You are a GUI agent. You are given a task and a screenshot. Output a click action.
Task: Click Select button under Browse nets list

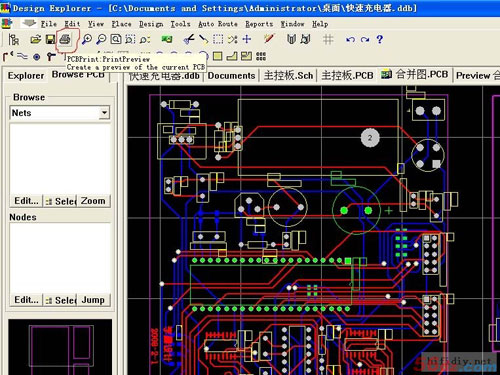point(61,201)
